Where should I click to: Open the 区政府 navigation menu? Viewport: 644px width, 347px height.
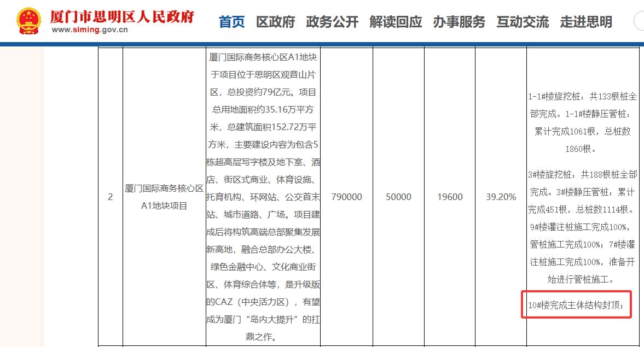276,22
